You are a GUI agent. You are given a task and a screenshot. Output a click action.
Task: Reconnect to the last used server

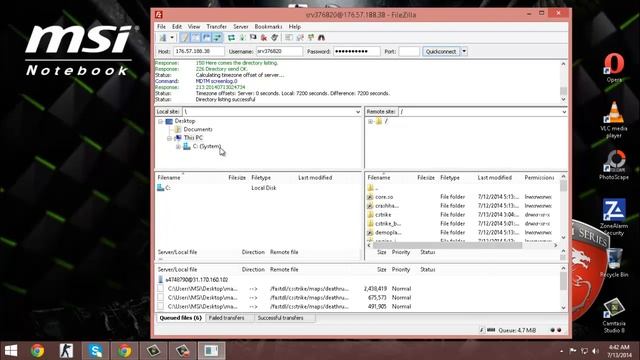pyautogui.click(x=275, y=38)
